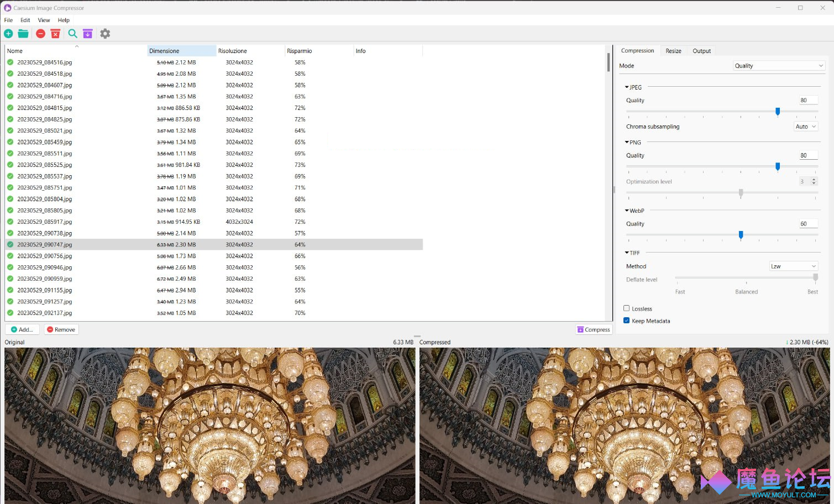The image size is (834, 504).
Task: Click the Original preview image
Action: (210, 426)
